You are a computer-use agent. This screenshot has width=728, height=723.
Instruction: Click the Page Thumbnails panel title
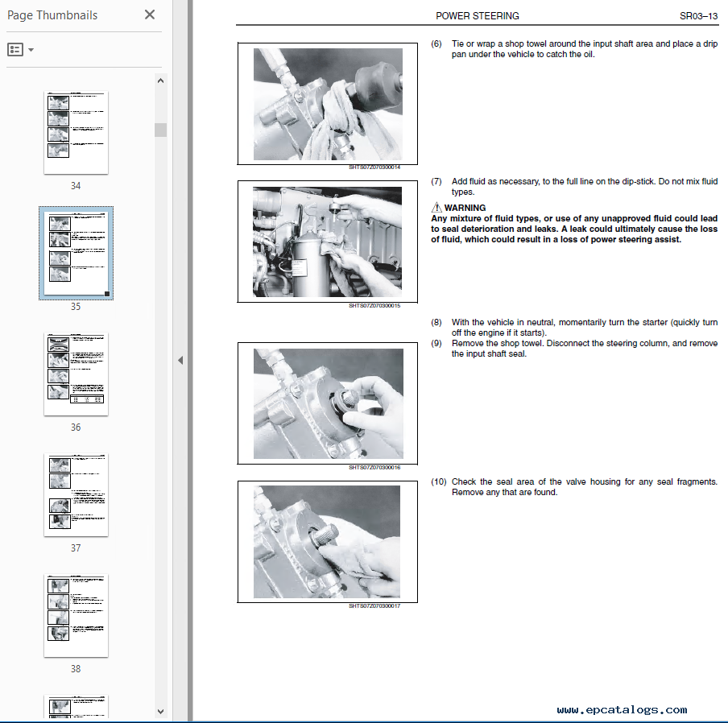(x=52, y=15)
